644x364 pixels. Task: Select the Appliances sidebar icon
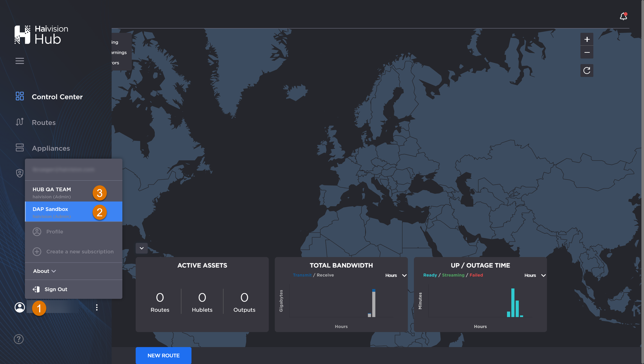[x=20, y=148]
